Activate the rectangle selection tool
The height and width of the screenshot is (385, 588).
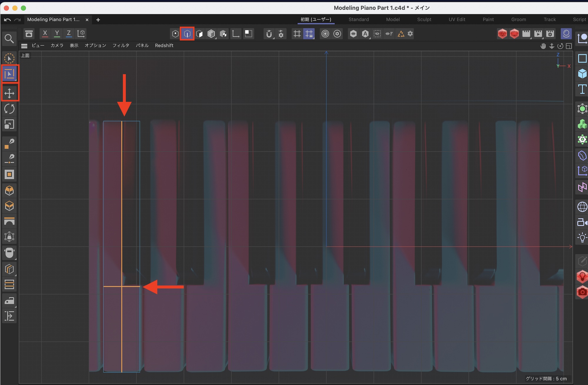click(9, 74)
